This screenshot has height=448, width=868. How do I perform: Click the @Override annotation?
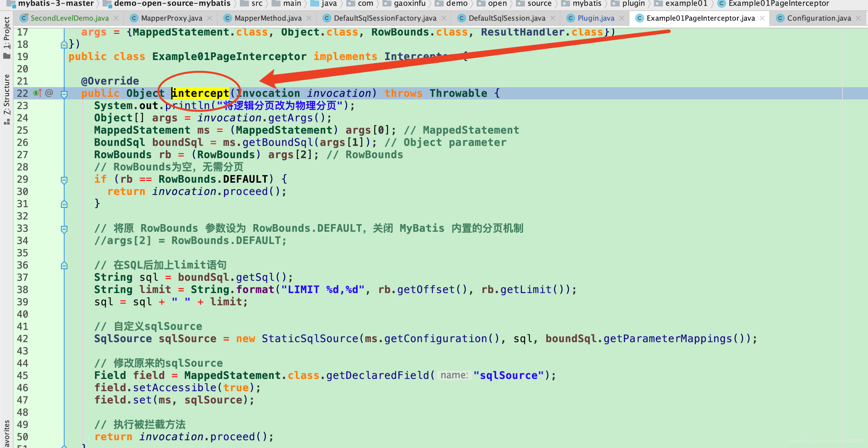[110, 81]
